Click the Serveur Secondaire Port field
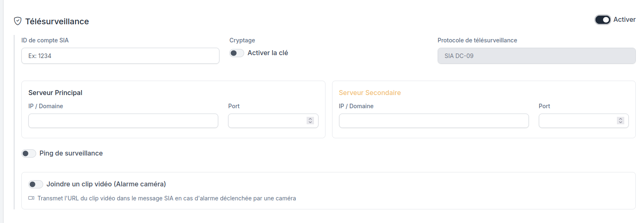644x223 pixels. point(584,121)
